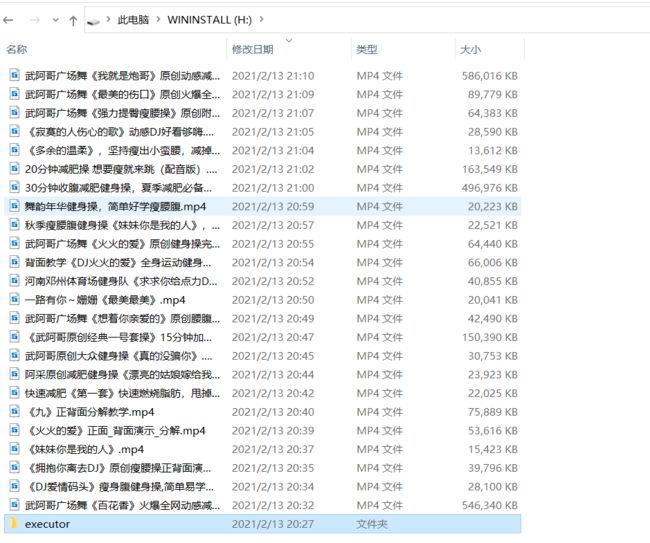Click size 75,889 KB
The height and width of the screenshot is (543, 650).
point(493,412)
